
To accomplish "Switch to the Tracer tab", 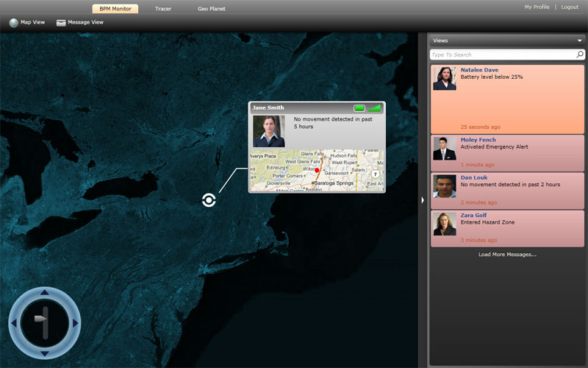I will [x=163, y=9].
